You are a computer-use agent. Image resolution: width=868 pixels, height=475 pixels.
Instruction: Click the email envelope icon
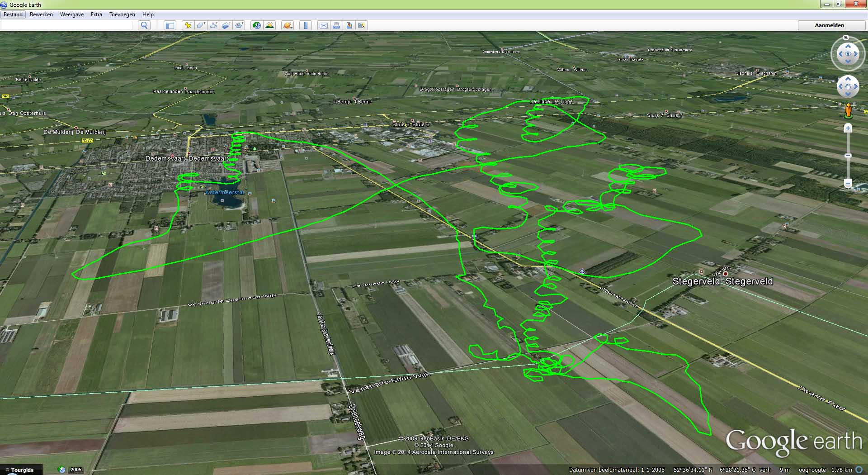324,25
